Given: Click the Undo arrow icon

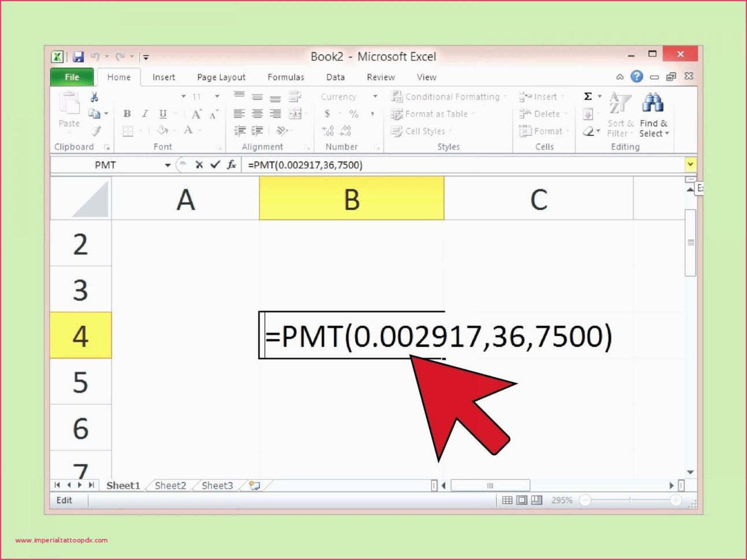Looking at the screenshot, I should click(95, 56).
